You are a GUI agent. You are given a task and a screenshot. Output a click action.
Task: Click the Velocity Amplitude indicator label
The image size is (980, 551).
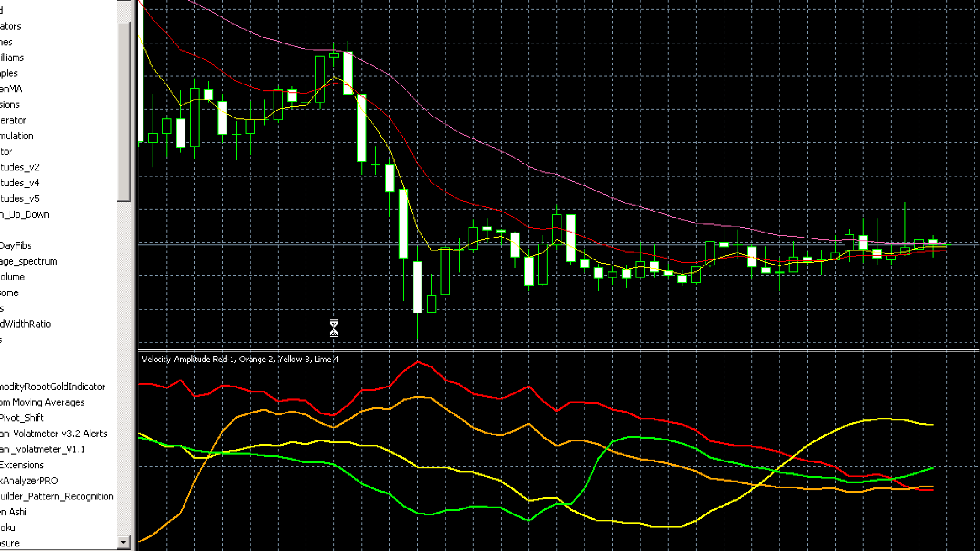pos(240,359)
